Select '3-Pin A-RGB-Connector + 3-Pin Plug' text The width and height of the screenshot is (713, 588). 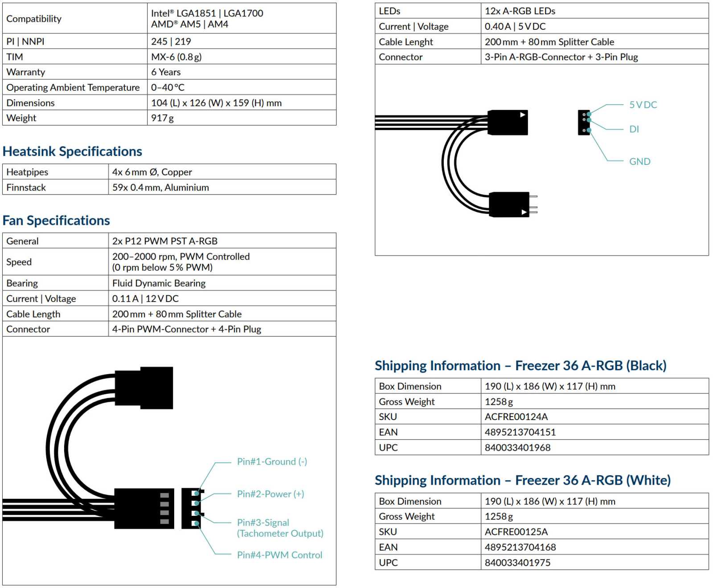[x=561, y=57]
